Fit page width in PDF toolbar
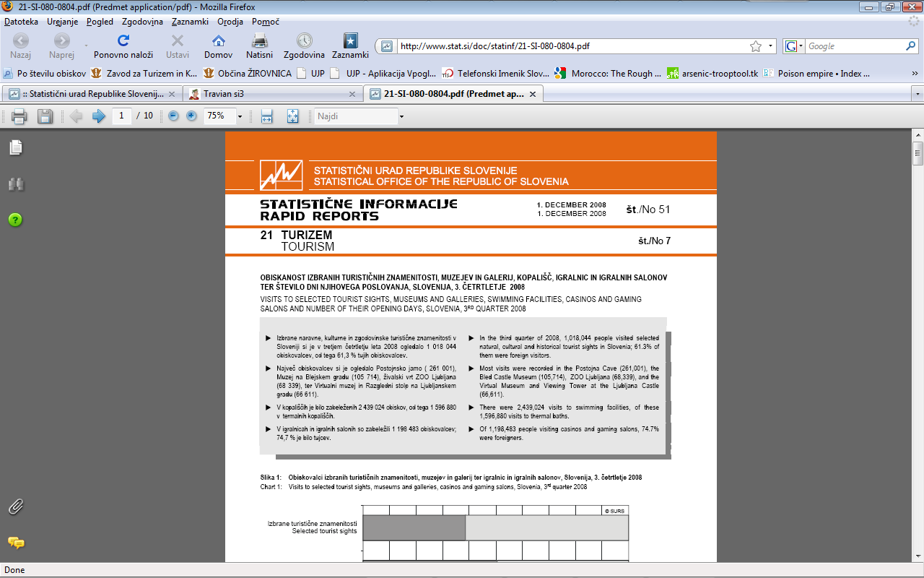This screenshot has height=578, width=924. click(x=266, y=116)
